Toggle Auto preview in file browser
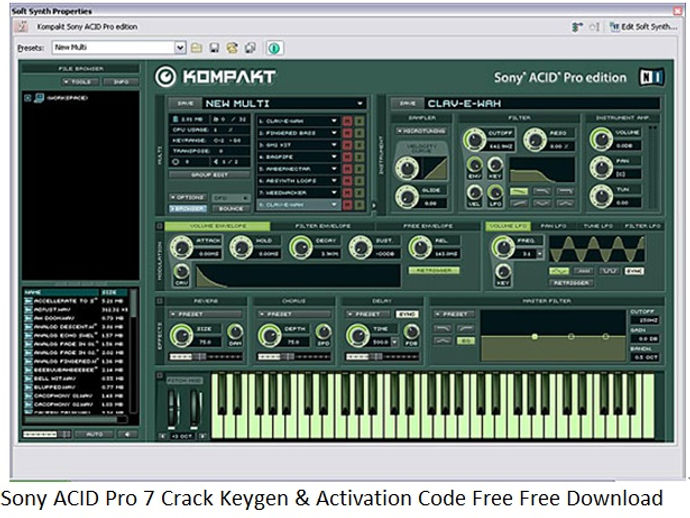 94,434
